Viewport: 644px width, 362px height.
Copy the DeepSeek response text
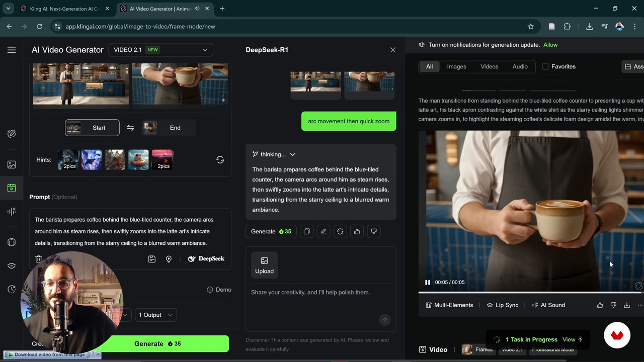pyautogui.click(x=306, y=231)
